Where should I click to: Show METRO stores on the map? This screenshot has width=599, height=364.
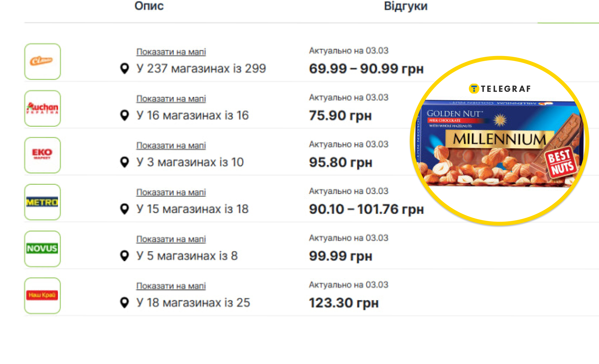(171, 192)
